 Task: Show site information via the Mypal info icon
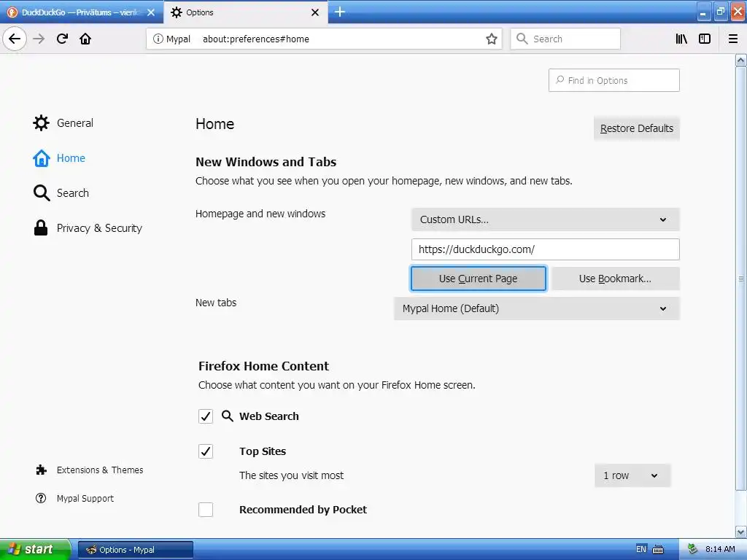tap(158, 39)
